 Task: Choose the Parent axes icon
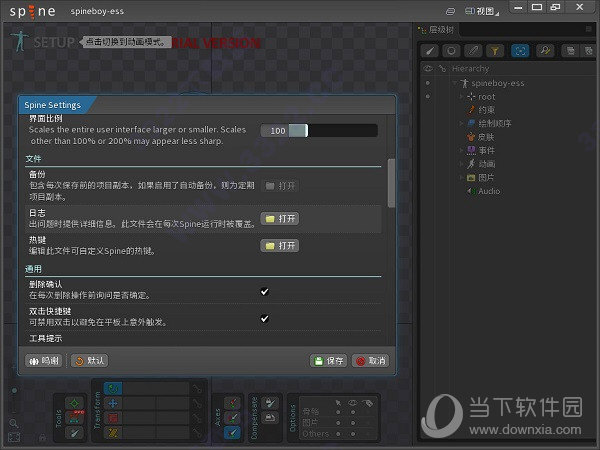pyautogui.click(x=232, y=418)
